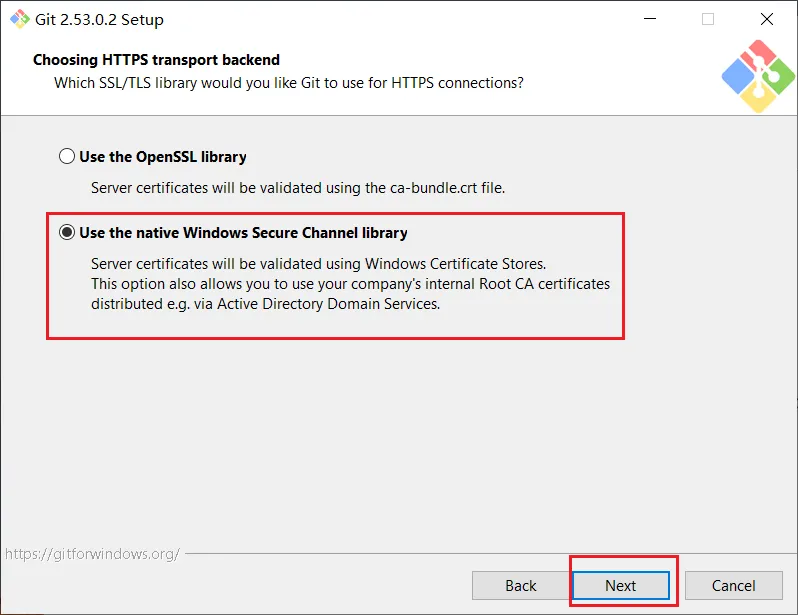This screenshot has height=615, width=798.
Task: Click the "Which SSL/TLS library" question text
Action: pos(288,82)
